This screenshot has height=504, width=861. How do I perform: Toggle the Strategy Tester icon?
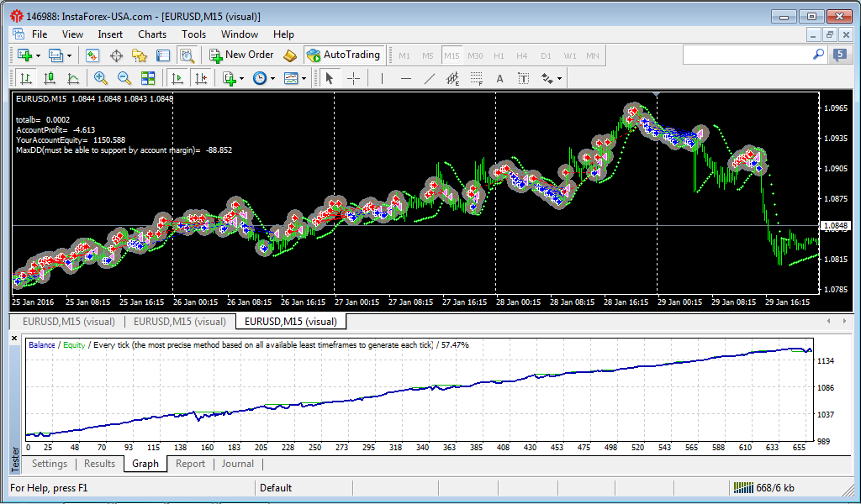click(x=187, y=55)
